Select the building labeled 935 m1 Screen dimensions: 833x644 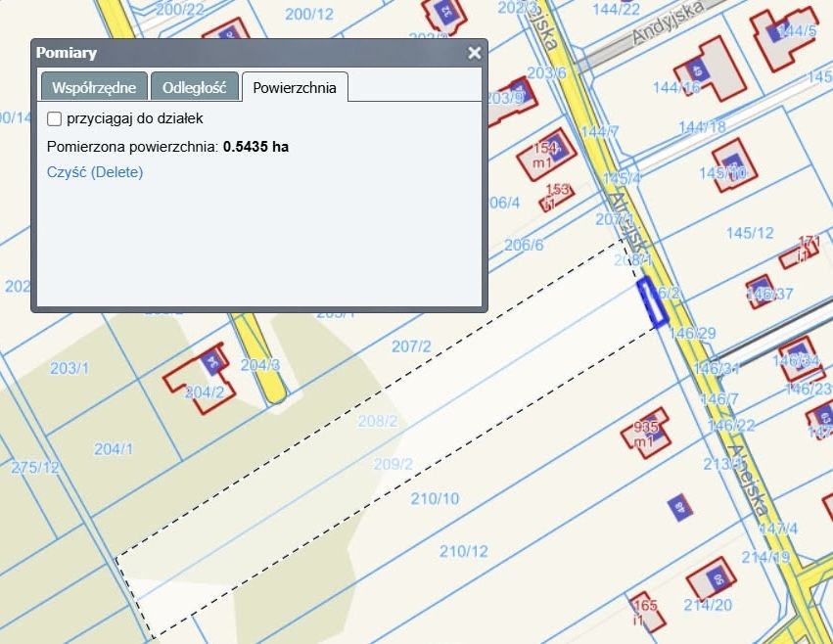[x=646, y=434]
